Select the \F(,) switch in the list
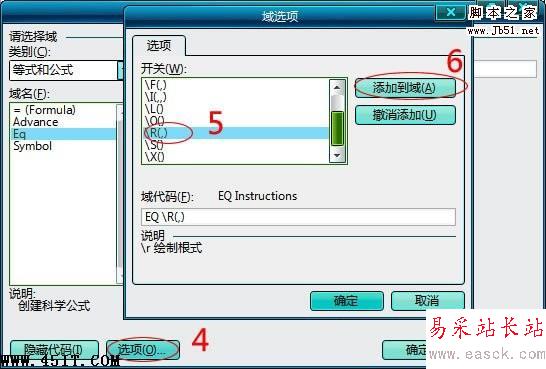 point(235,85)
